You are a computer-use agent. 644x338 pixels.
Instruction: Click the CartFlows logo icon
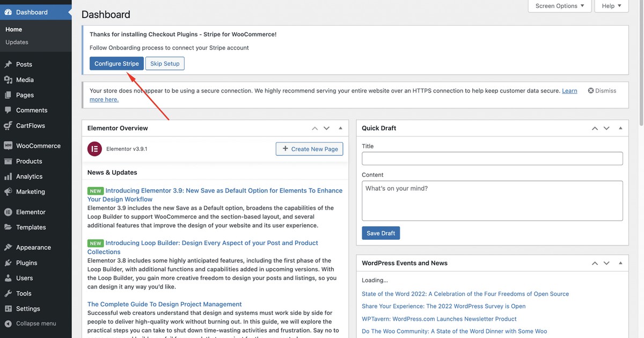pos(8,125)
